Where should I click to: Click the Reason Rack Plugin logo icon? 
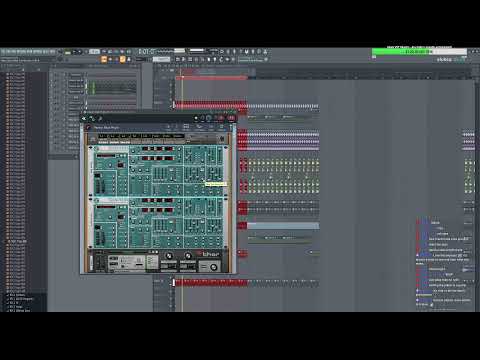tap(88, 127)
